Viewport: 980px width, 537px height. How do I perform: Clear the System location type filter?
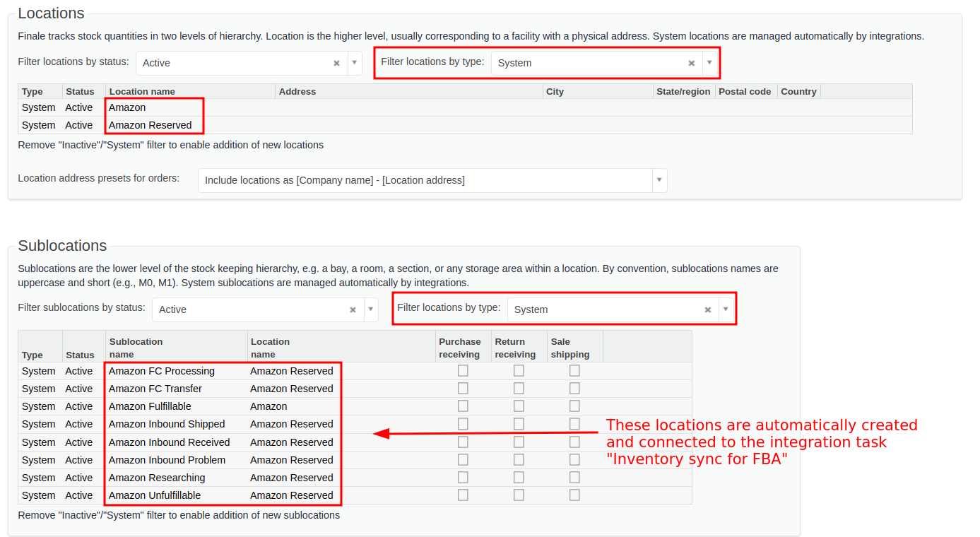click(692, 63)
